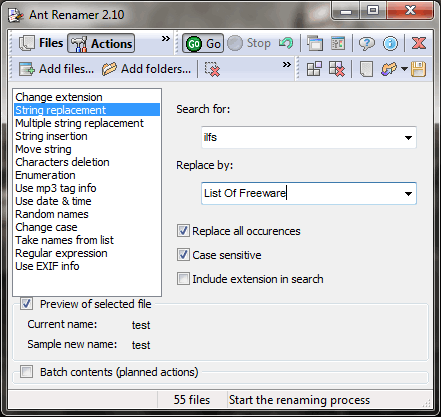Open the help speech bubble icon
441x417 pixels.
[x=366, y=43]
